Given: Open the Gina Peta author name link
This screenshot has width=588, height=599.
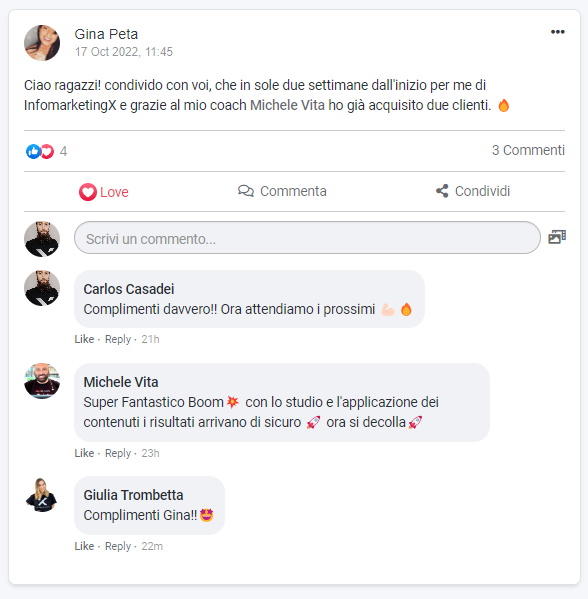Looking at the screenshot, I should pos(106,34).
